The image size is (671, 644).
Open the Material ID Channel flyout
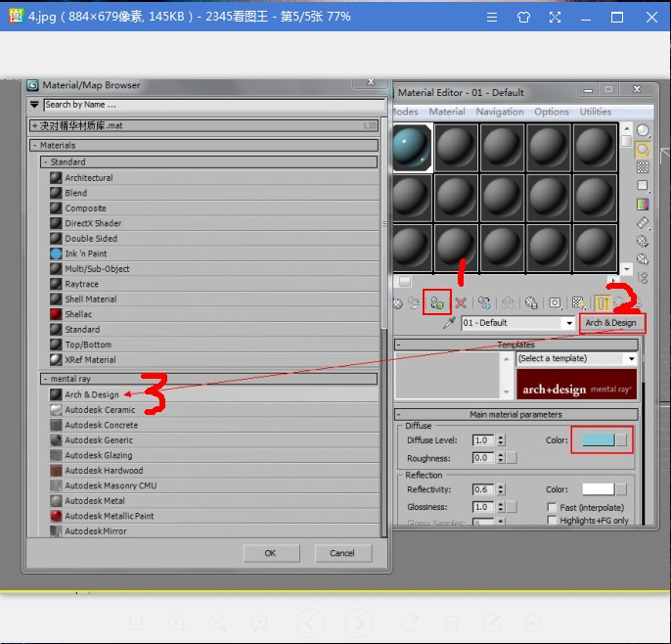[x=555, y=303]
